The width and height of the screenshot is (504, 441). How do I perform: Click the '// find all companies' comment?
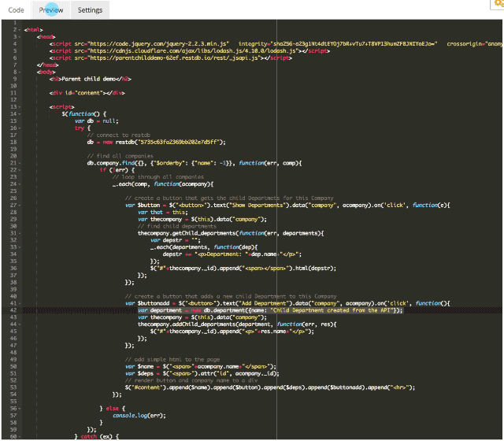click(120, 156)
